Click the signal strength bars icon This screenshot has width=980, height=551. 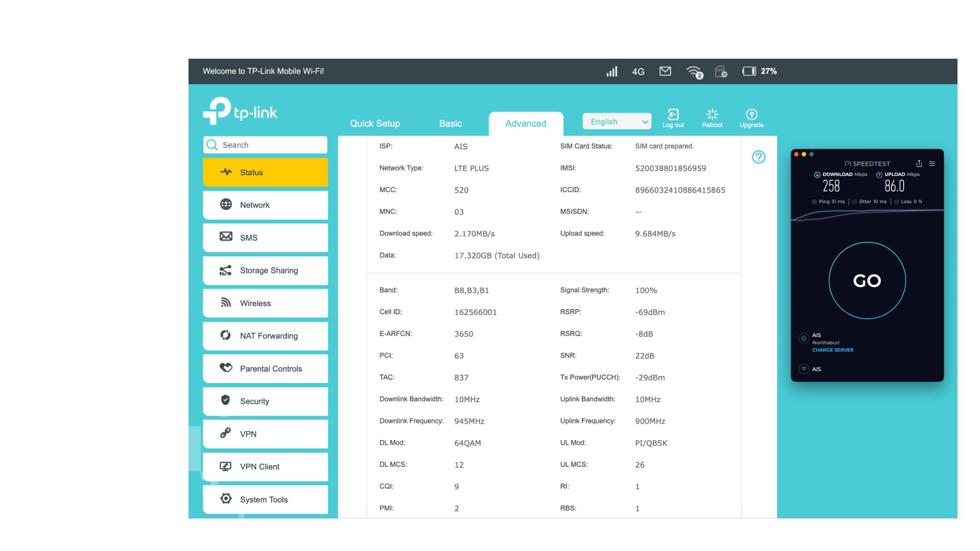(612, 72)
